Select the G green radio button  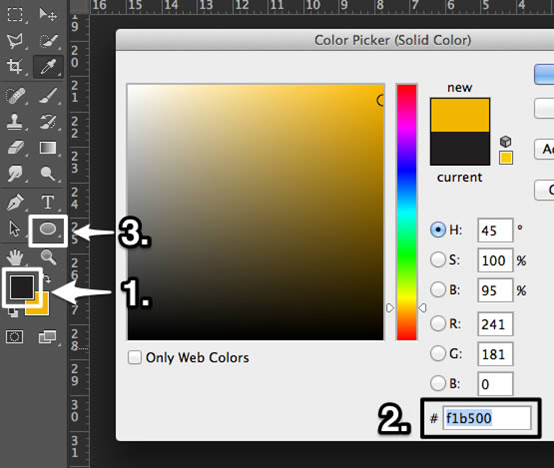coord(438,353)
